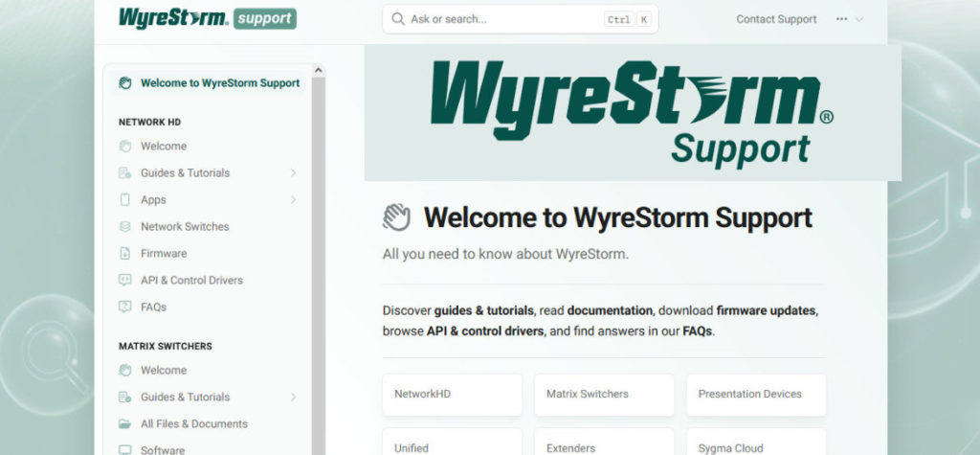Click the API & Control Drivers icon
This screenshot has width=980, height=455.
click(x=125, y=281)
